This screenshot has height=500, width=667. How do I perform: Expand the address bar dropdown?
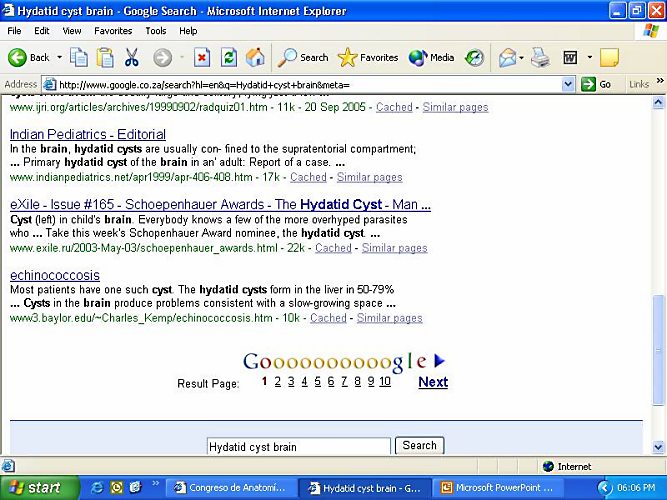568,85
